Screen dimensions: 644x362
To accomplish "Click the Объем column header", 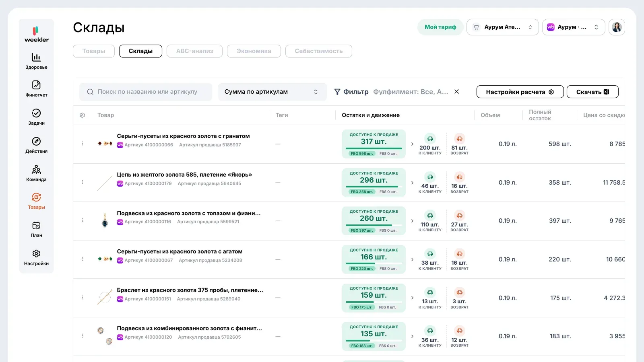I will coord(490,115).
